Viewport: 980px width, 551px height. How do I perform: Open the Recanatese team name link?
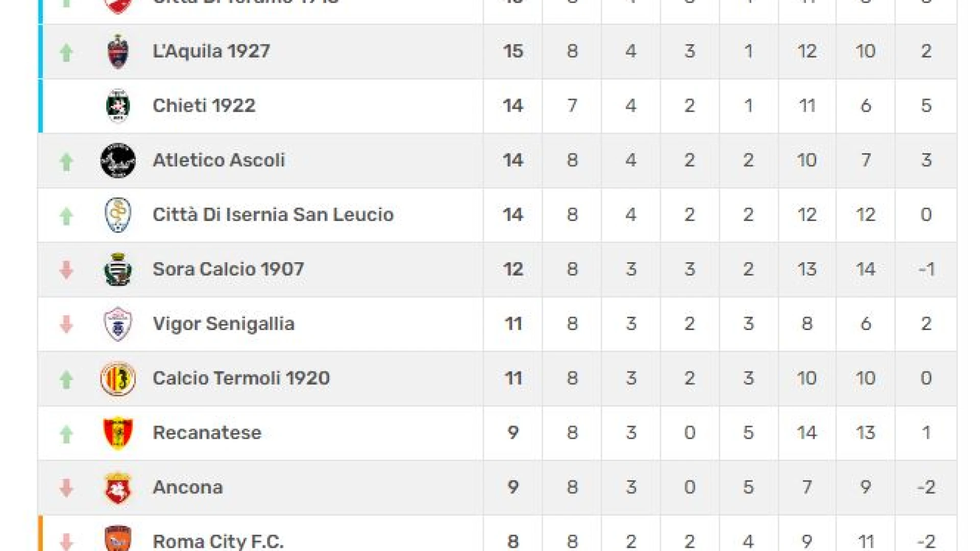tap(207, 433)
